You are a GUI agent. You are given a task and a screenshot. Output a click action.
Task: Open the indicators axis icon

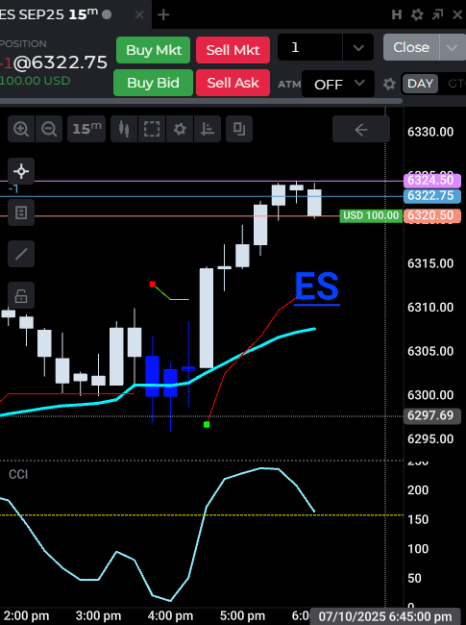(x=207, y=129)
